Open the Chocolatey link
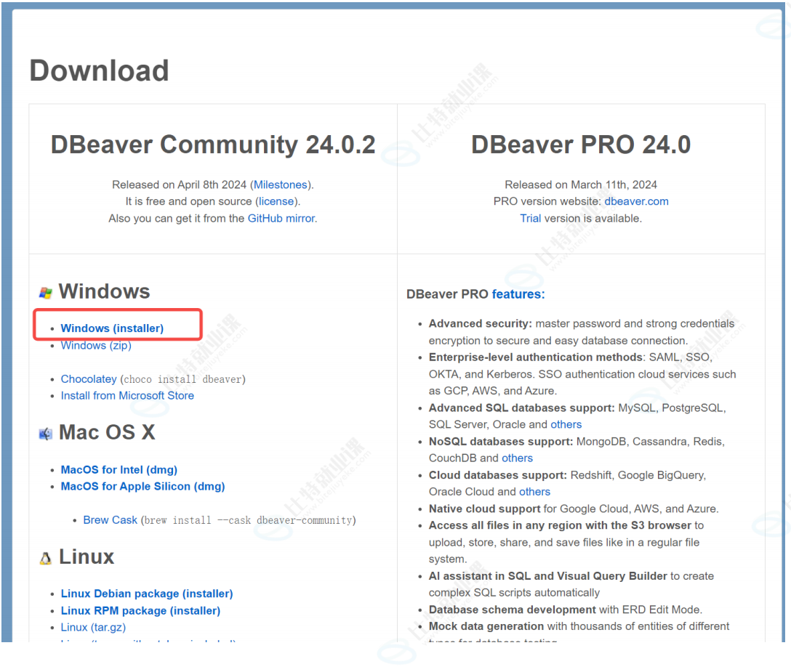 point(89,378)
